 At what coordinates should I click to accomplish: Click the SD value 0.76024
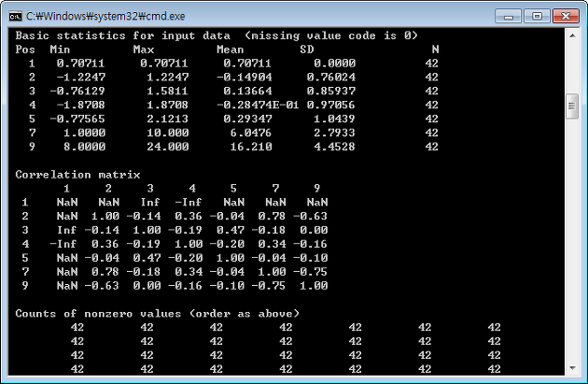[x=331, y=77]
